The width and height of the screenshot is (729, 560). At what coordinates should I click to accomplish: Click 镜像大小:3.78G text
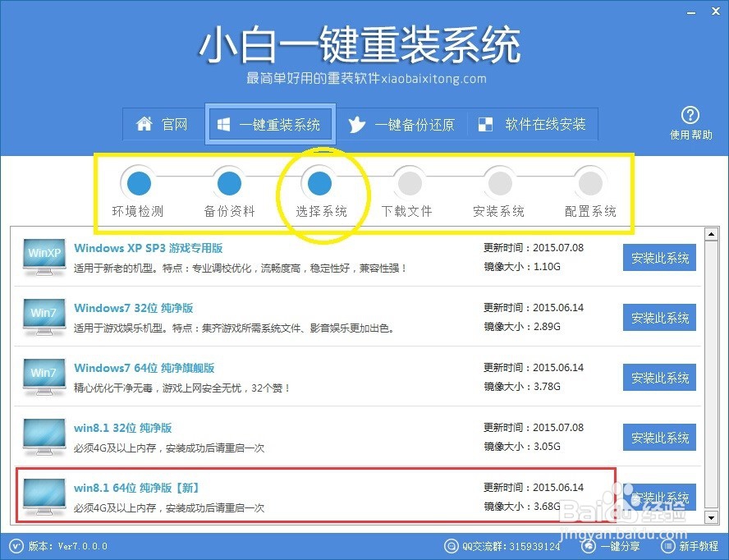pyautogui.click(x=522, y=387)
